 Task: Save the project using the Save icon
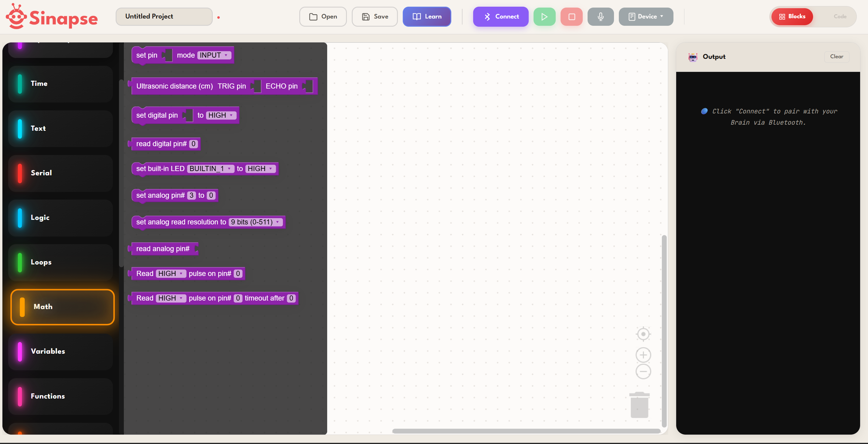(374, 16)
